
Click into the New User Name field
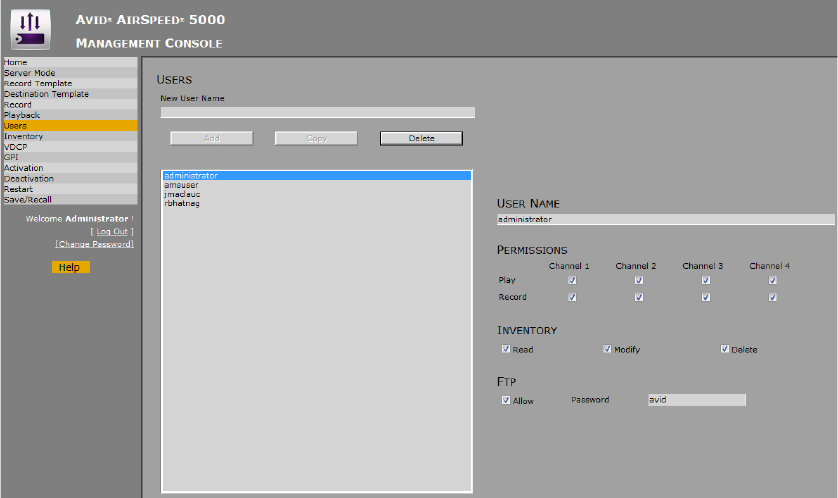click(x=317, y=113)
